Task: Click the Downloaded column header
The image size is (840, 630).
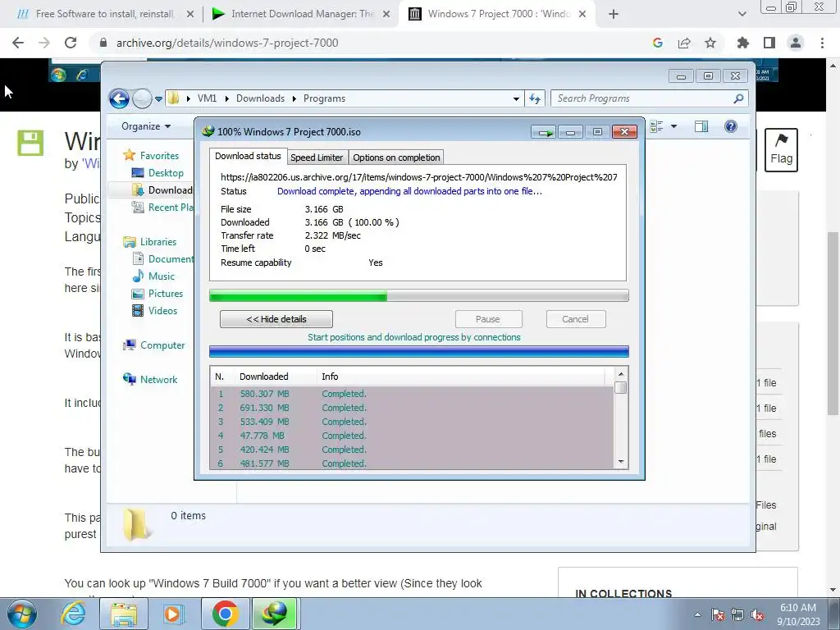Action: click(x=276, y=377)
